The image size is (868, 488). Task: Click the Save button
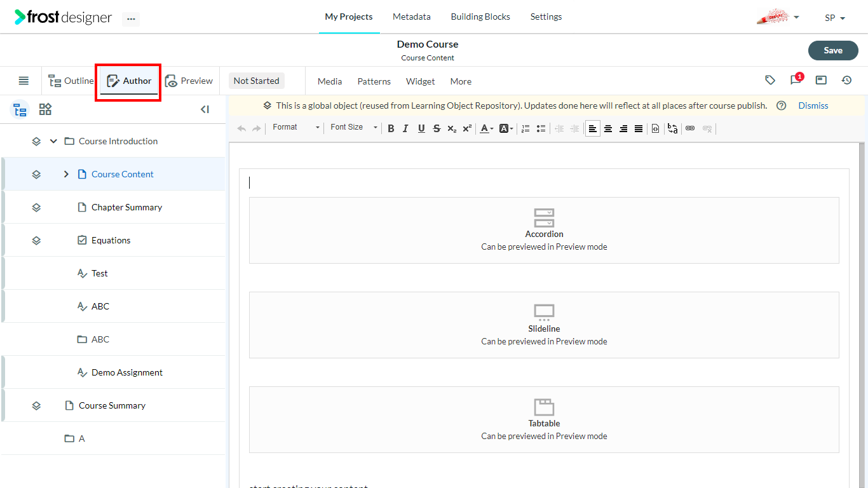[833, 51]
